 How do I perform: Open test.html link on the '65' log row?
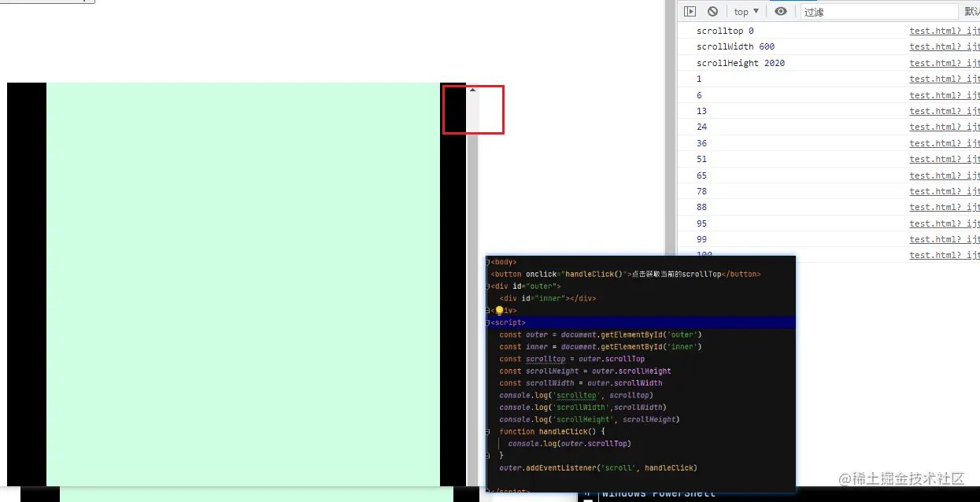coord(945,175)
